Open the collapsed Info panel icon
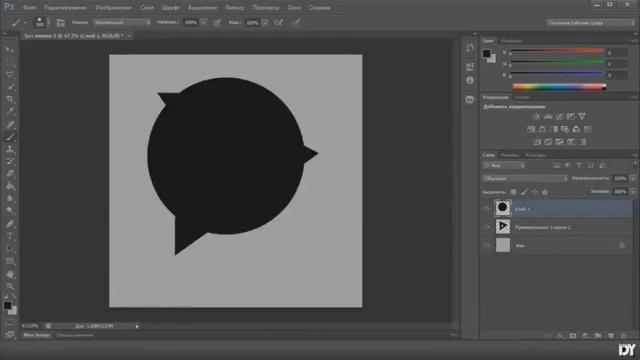This screenshot has width=640, height=360. tap(470, 80)
